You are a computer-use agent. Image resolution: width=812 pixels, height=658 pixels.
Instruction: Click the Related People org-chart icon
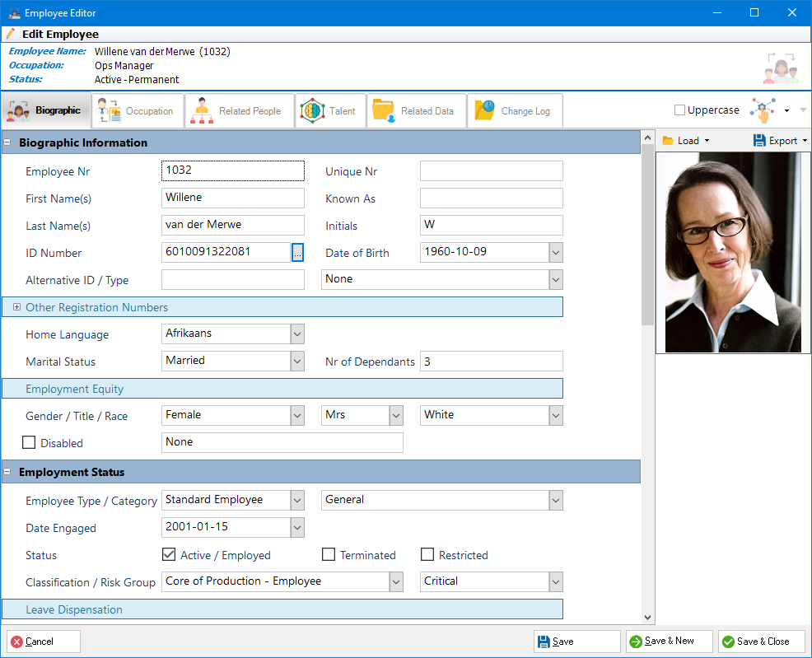202,110
